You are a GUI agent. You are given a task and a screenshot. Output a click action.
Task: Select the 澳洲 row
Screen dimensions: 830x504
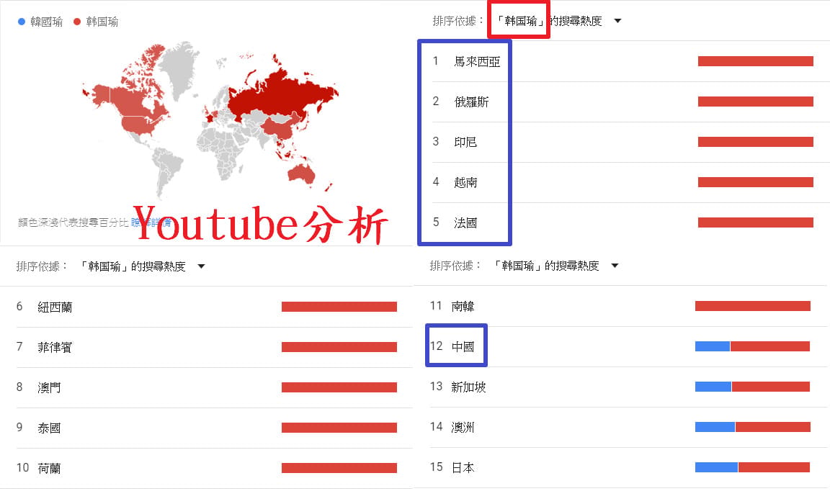[628, 427]
